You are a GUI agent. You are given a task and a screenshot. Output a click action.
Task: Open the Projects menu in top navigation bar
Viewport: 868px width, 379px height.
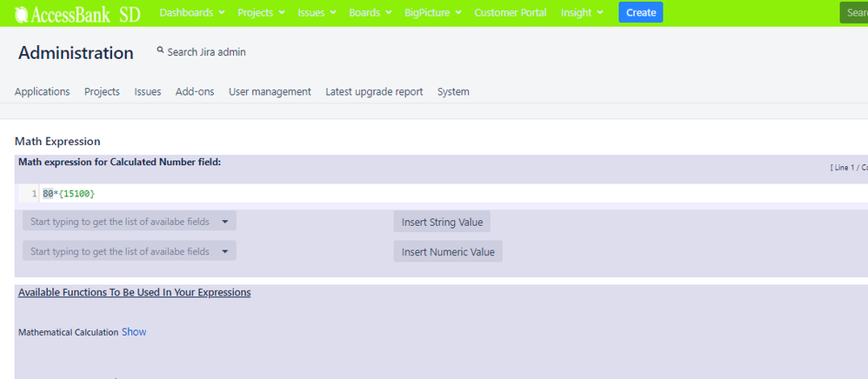[x=261, y=12]
